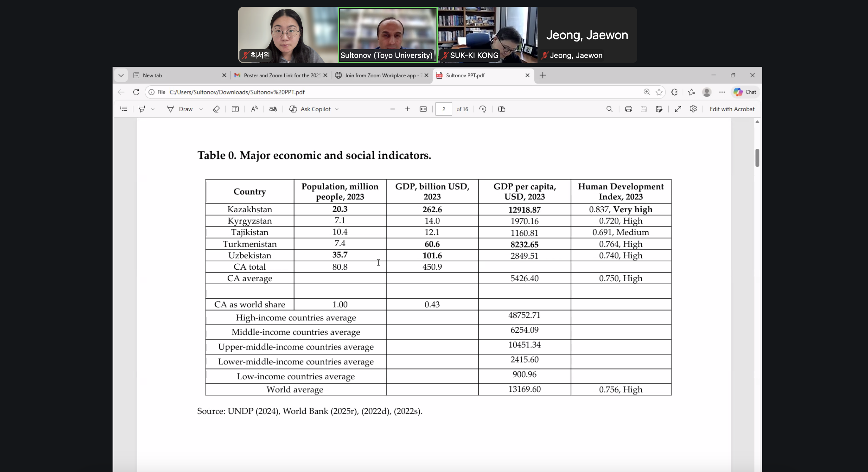Click the page number input field

point(443,109)
